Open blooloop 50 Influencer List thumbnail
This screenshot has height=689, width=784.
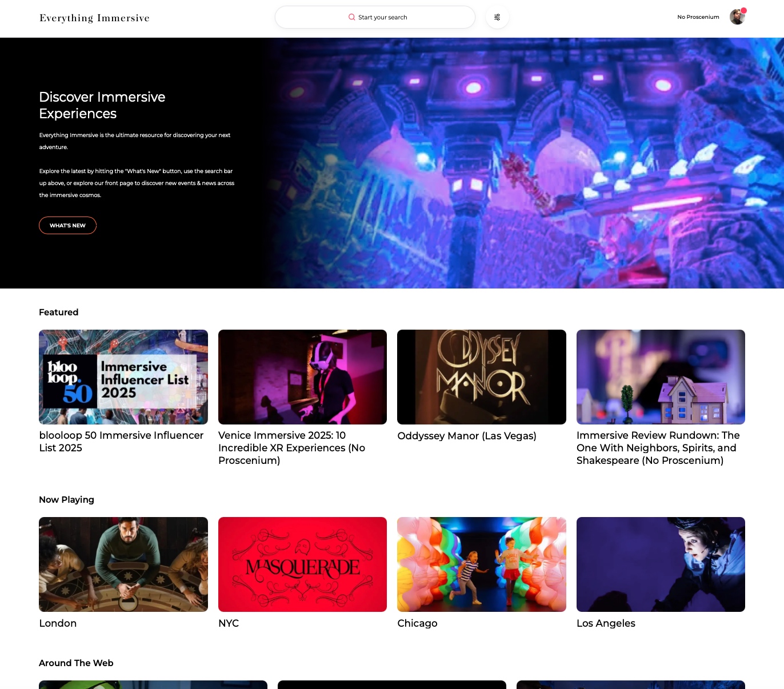pyautogui.click(x=123, y=377)
